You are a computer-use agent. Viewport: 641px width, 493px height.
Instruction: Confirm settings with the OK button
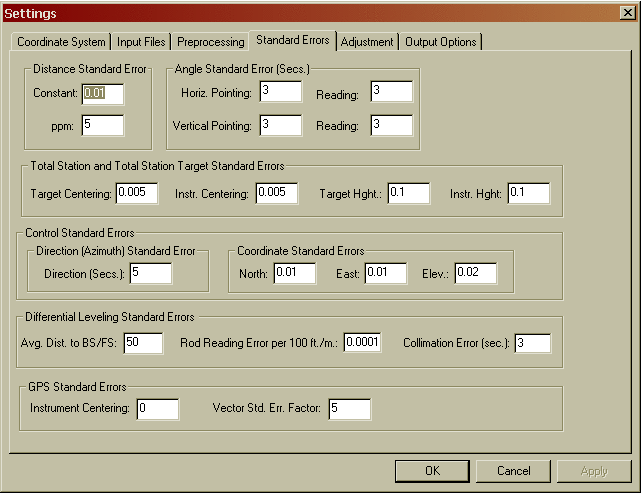point(433,471)
